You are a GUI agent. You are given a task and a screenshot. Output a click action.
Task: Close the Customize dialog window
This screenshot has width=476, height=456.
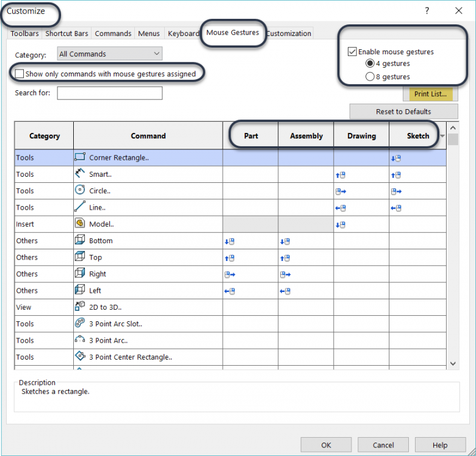(458, 11)
